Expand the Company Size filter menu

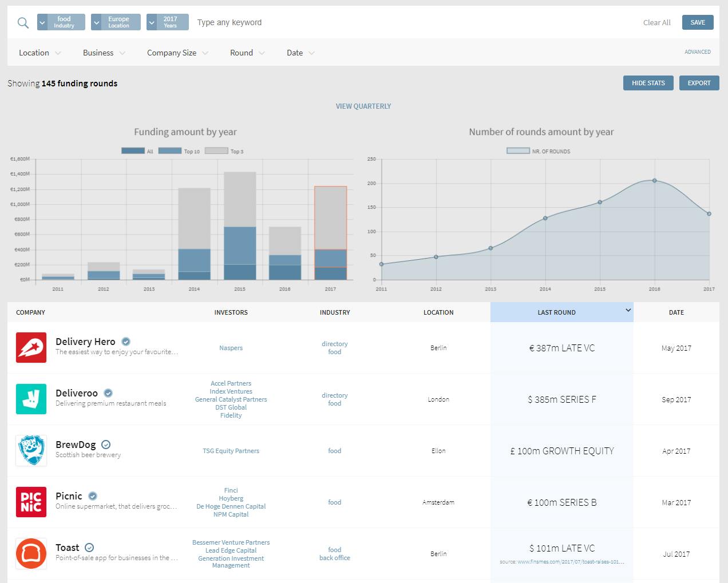(177, 53)
